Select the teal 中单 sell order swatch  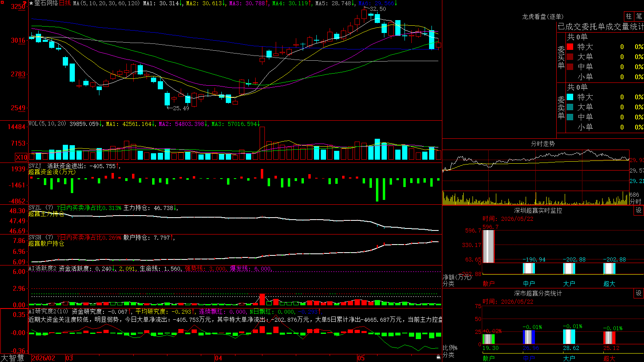point(570,117)
